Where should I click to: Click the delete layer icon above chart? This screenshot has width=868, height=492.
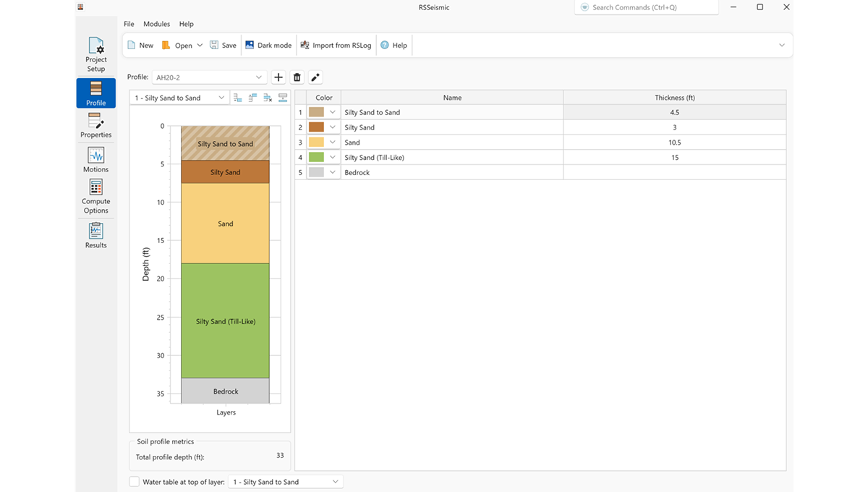[x=268, y=98]
